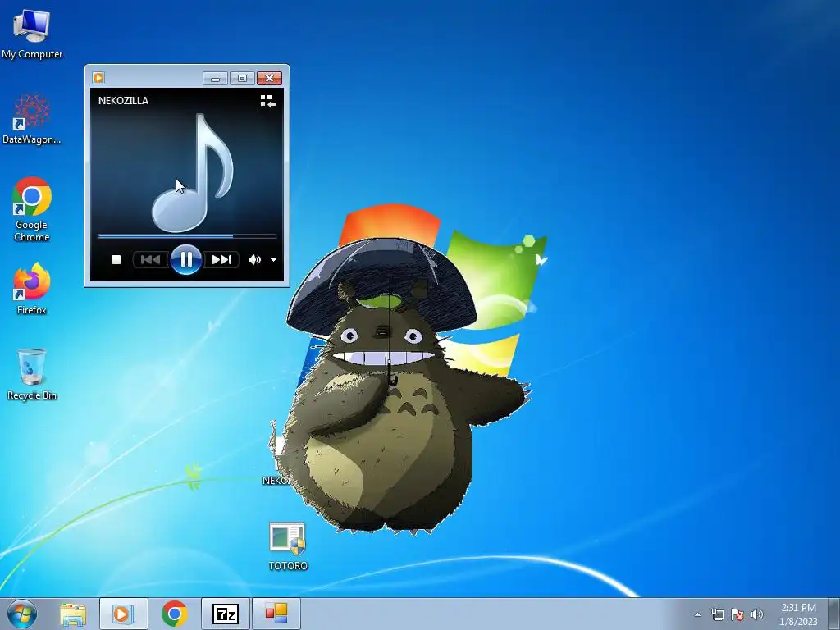Select the TOTORO desktop file
This screenshot has width=840, height=630.
click(x=288, y=546)
